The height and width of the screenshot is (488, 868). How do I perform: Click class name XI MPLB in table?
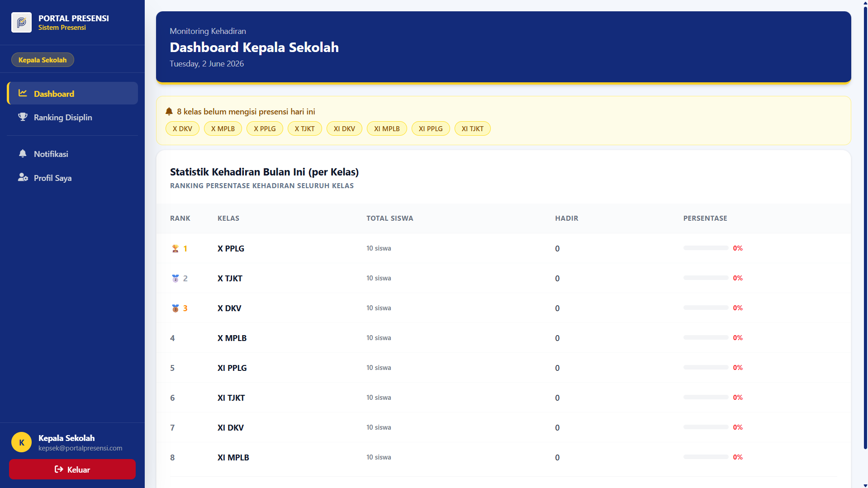[x=233, y=457]
